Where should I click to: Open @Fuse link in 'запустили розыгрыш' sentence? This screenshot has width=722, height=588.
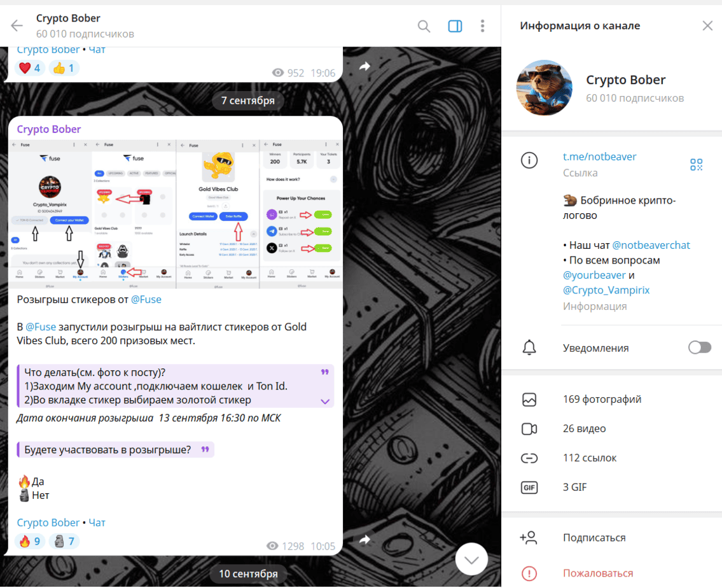click(x=41, y=327)
